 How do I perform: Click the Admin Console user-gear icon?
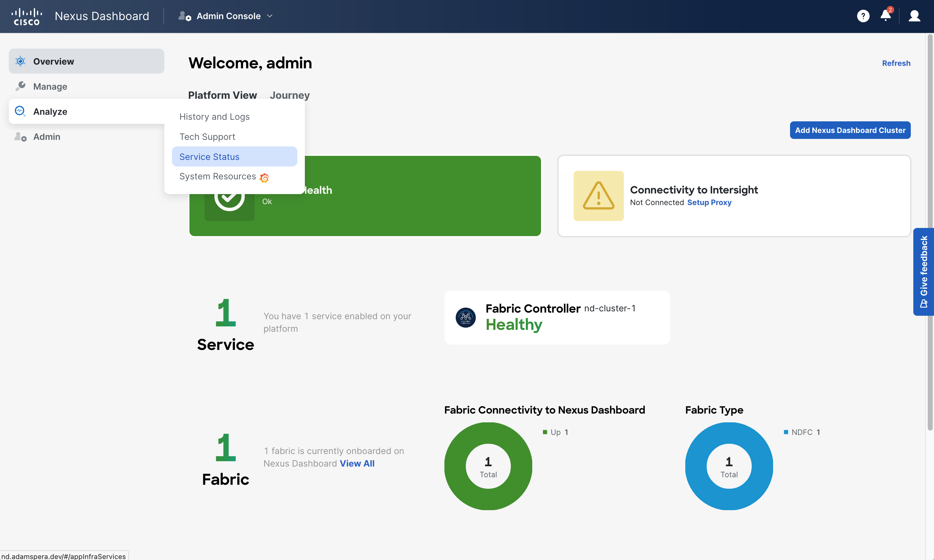pyautogui.click(x=184, y=16)
